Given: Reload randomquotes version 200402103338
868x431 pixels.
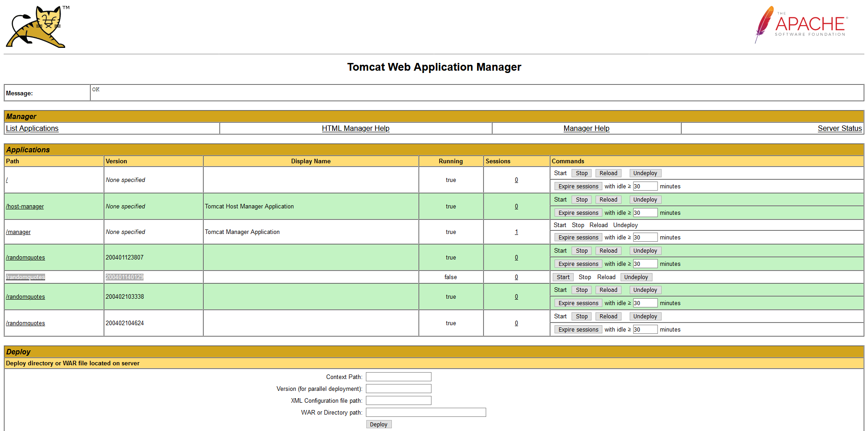Looking at the screenshot, I should [608, 290].
